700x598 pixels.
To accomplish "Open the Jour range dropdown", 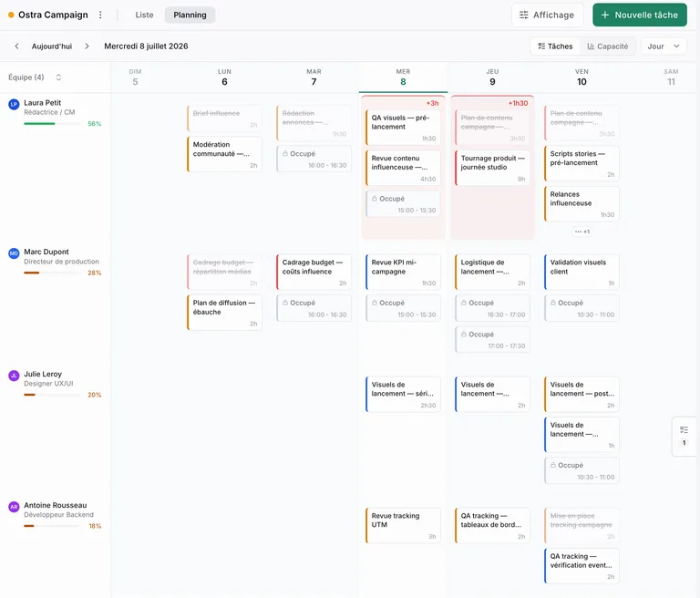I will point(664,46).
